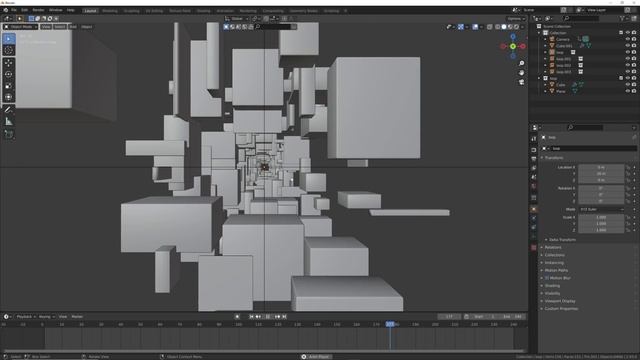This screenshot has width=640, height=360.
Task: Jump to timeline end frame
Action: coord(284,317)
